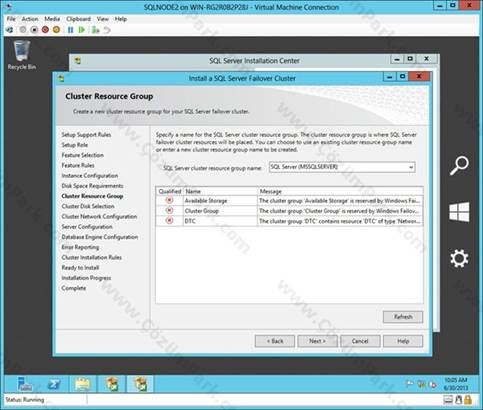Click the speaker volume tray icon

[x=433, y=384]
